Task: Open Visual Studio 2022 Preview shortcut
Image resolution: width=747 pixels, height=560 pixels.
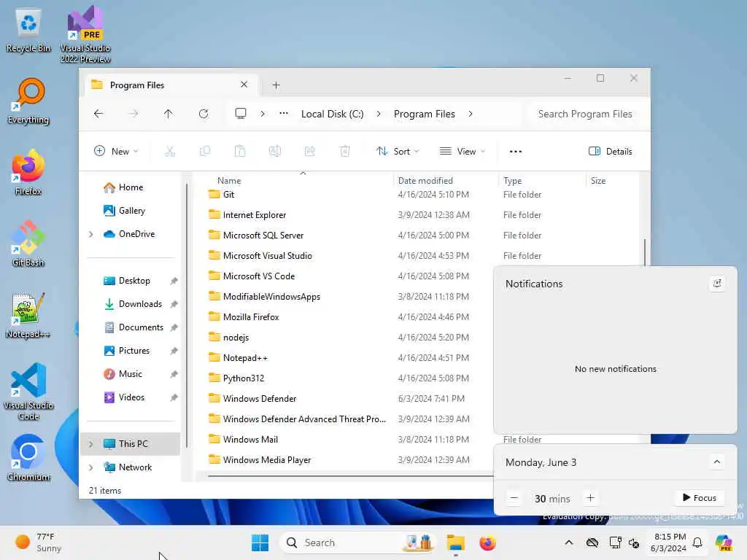Action: click(x=85, y=35)
